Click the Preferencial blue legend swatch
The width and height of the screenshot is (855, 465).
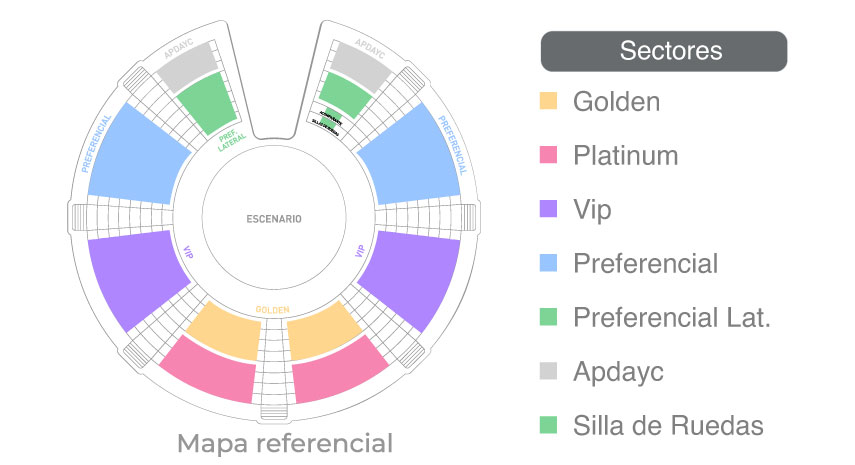(x=548, y=263)
